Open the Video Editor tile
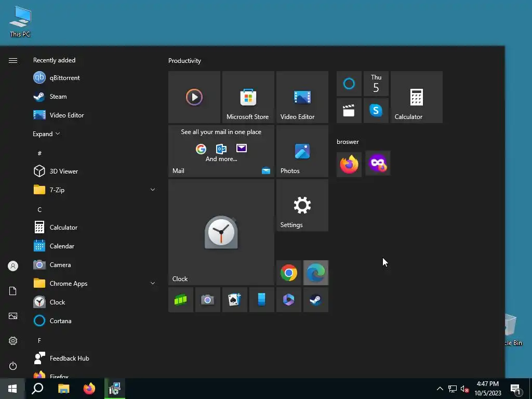This screenshot has width=532, height=399. (x=302, y=97)
